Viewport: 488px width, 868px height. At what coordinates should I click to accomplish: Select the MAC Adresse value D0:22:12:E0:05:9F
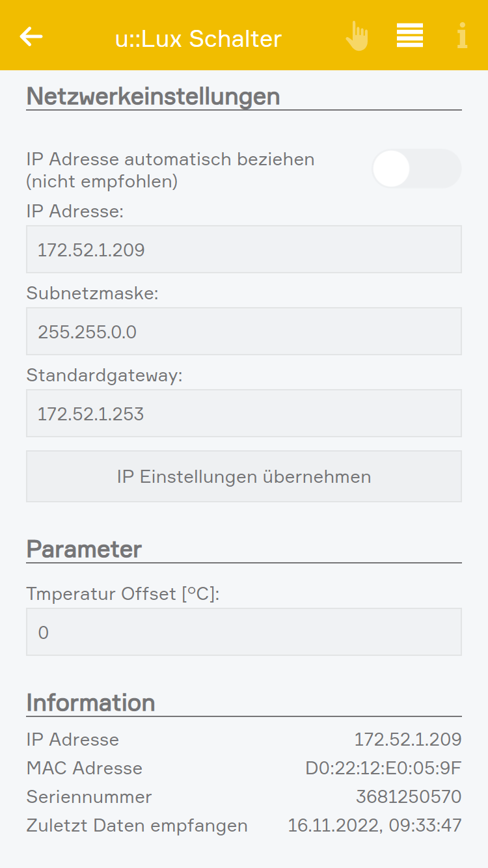pos(383,768)
